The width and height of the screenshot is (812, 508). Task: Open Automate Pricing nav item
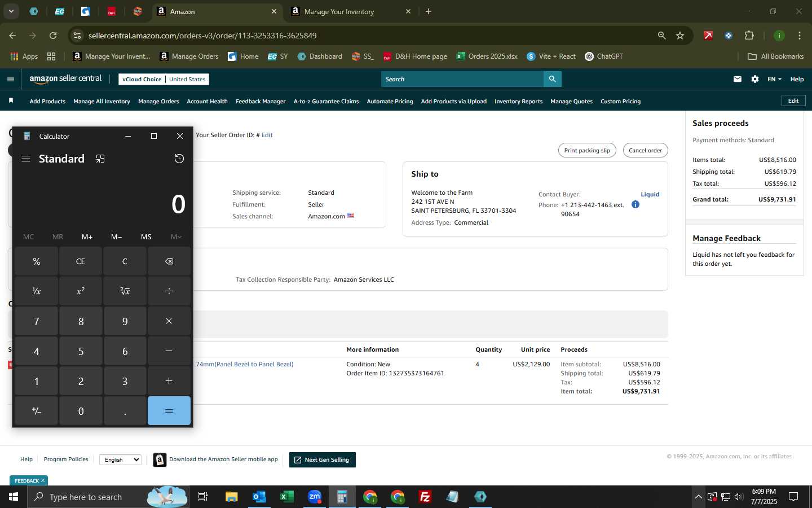click(x=390, y=102)
